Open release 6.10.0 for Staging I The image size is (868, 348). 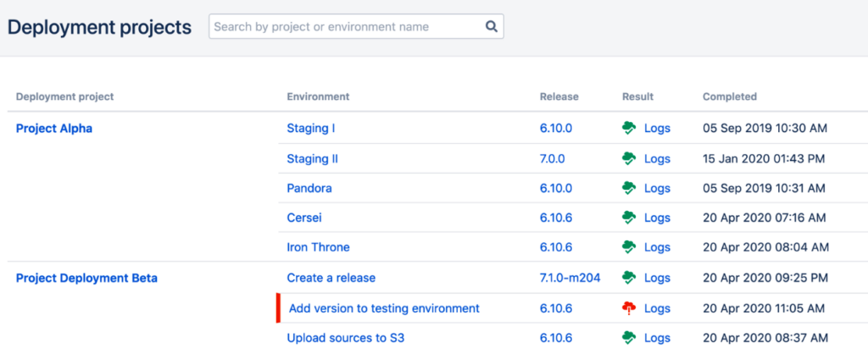point(556,129)
